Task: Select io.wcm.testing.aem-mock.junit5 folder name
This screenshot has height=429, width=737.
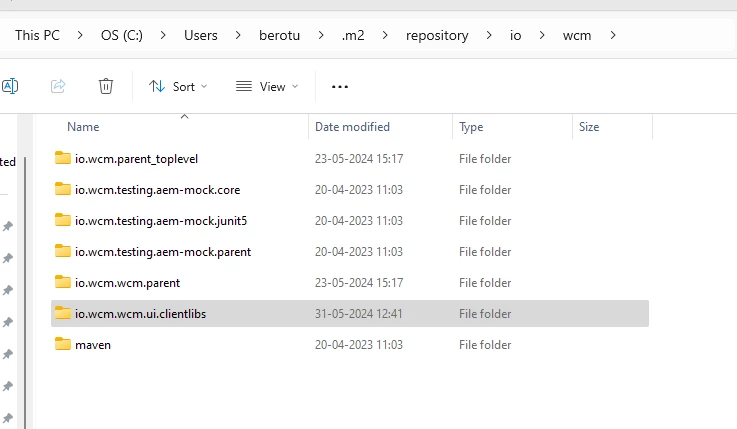Action: (x=161, y=221)
